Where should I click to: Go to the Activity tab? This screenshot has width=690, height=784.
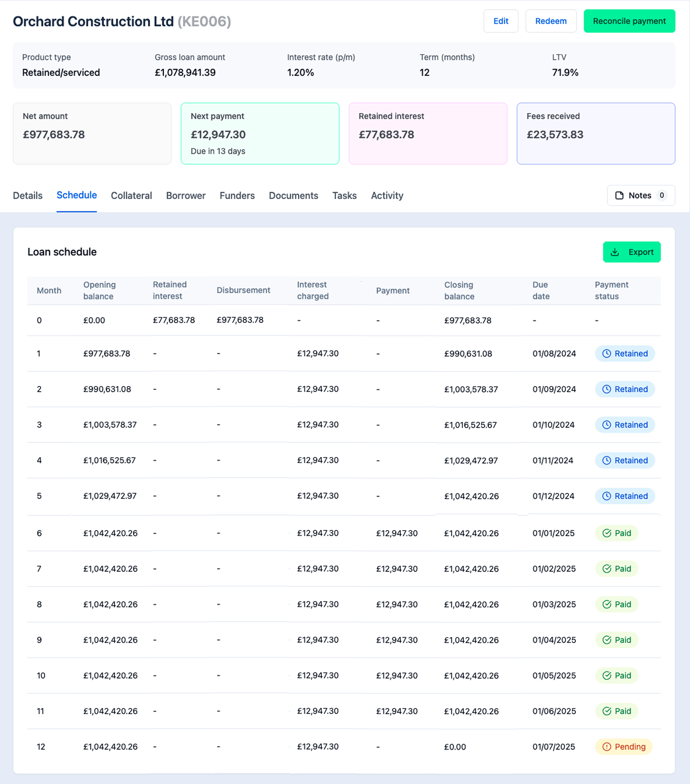tap(387, 196)
